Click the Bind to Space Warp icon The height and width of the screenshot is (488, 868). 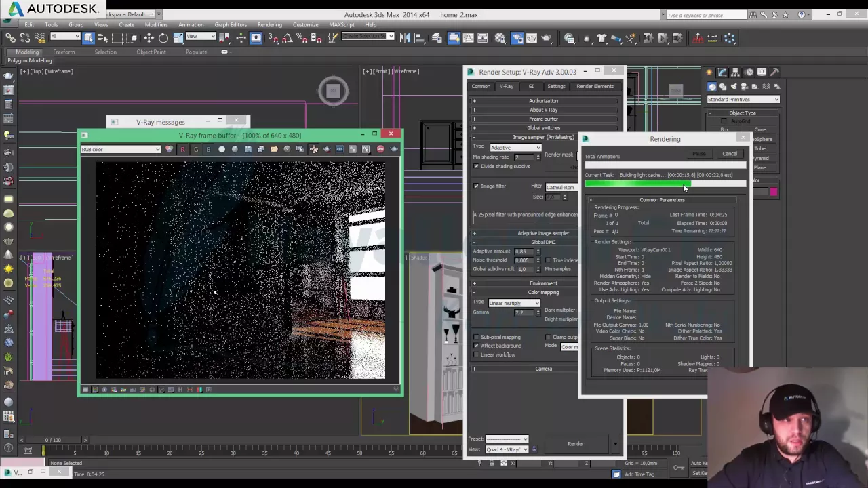pyautogui.click(x=39, y=38)
